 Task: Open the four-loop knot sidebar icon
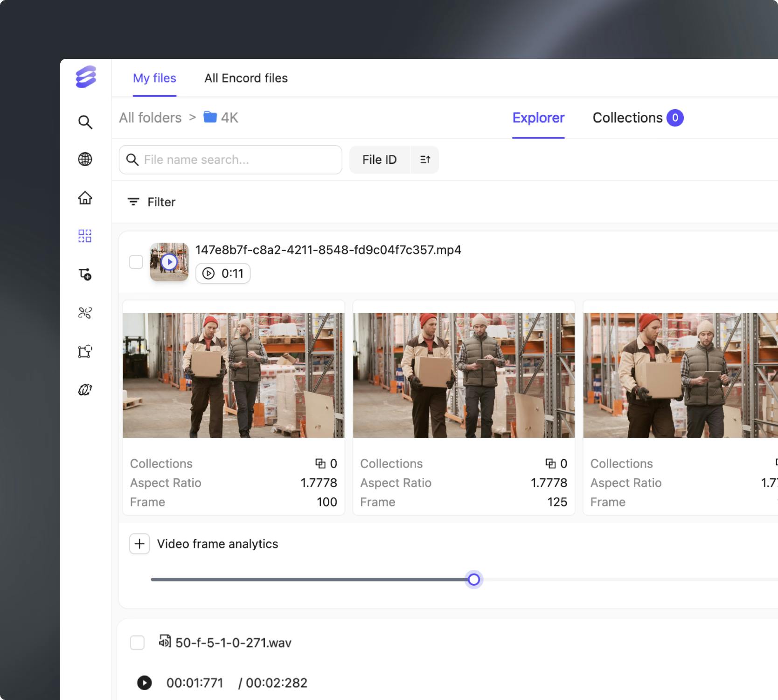[85, 313]
